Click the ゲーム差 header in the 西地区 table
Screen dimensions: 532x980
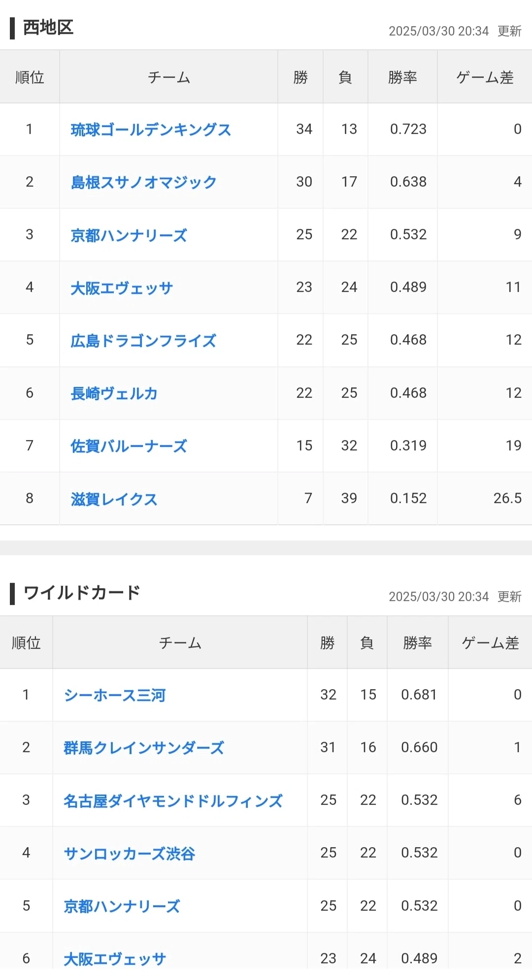click(485, 77)
